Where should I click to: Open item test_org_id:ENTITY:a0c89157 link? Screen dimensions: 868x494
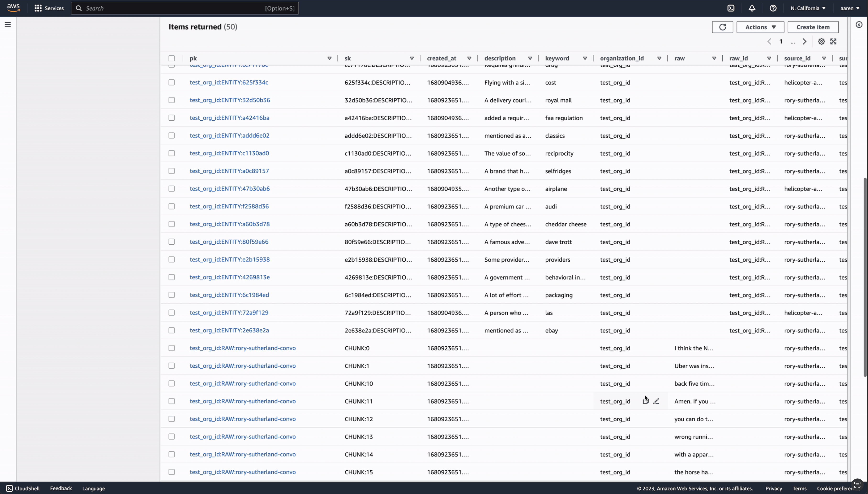[x=229, y=171]
